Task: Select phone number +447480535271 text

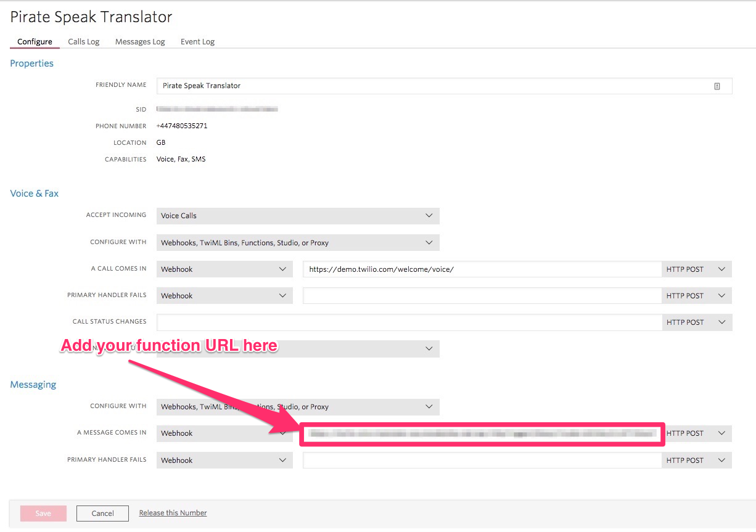Action: click(x=182, y=126)
